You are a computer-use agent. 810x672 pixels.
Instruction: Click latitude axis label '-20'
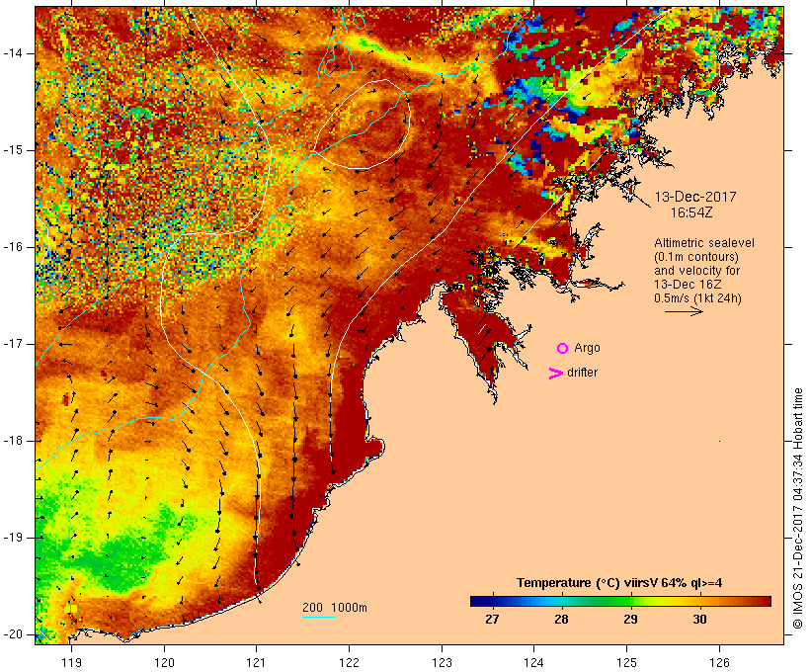click(x=13, y=634)
